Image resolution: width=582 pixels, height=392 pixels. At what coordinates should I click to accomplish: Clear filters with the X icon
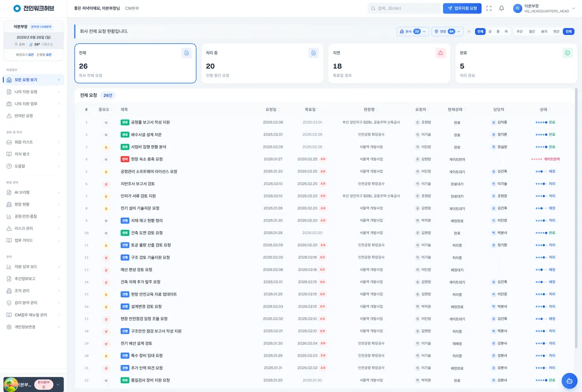469,31
